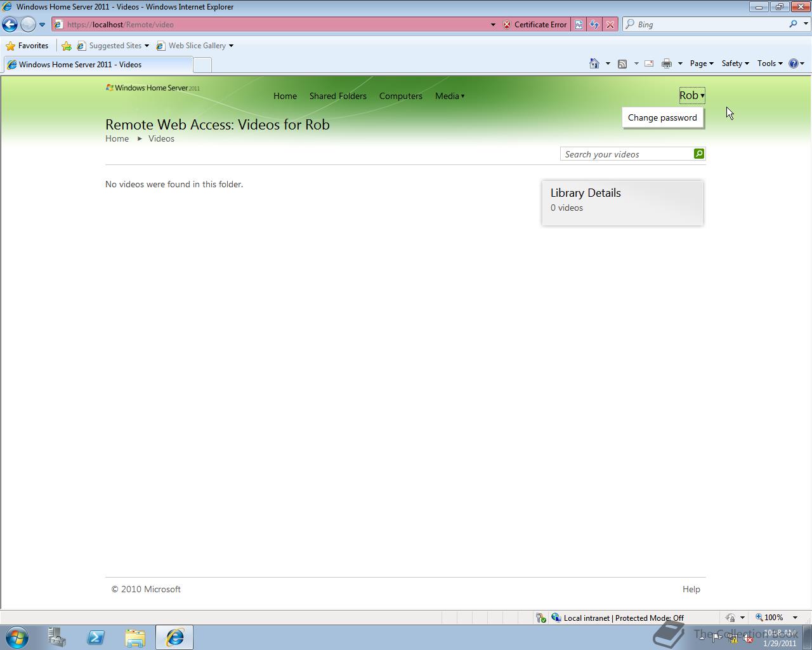Open the search provider dropdown arrow
812x650 pixels.
tap(806, 24)
